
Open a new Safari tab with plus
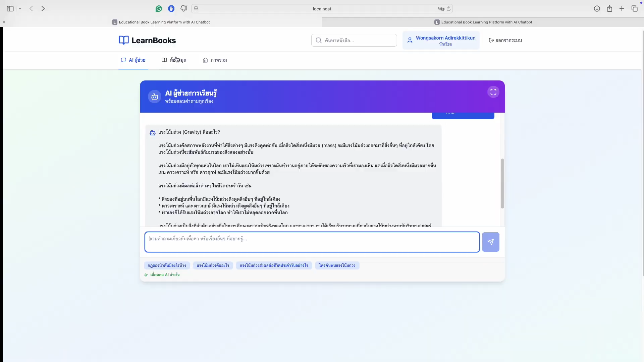622,9
